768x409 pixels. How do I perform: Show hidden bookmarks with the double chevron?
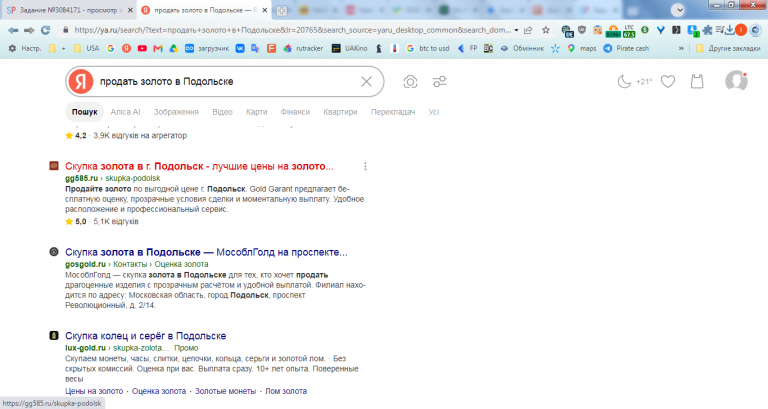coord(681,48)
